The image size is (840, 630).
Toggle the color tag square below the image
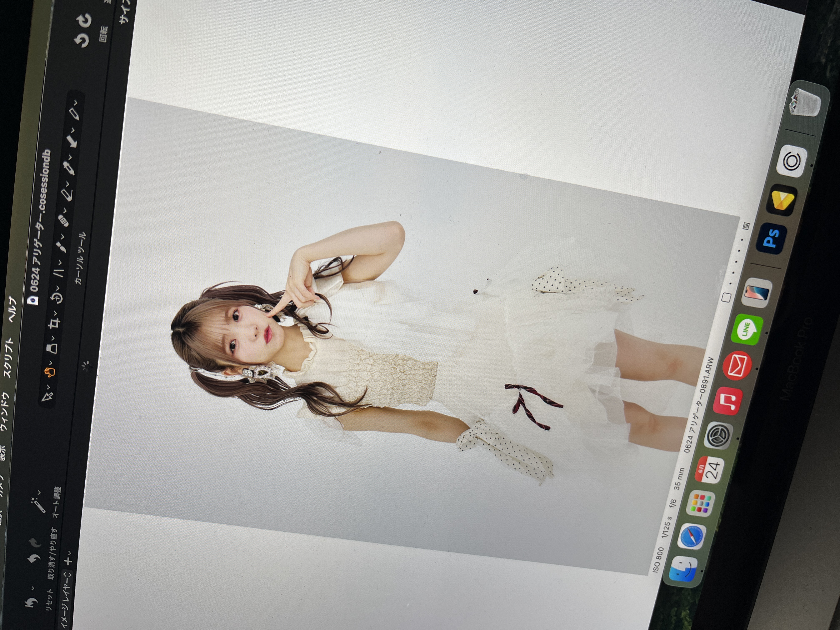726,297
